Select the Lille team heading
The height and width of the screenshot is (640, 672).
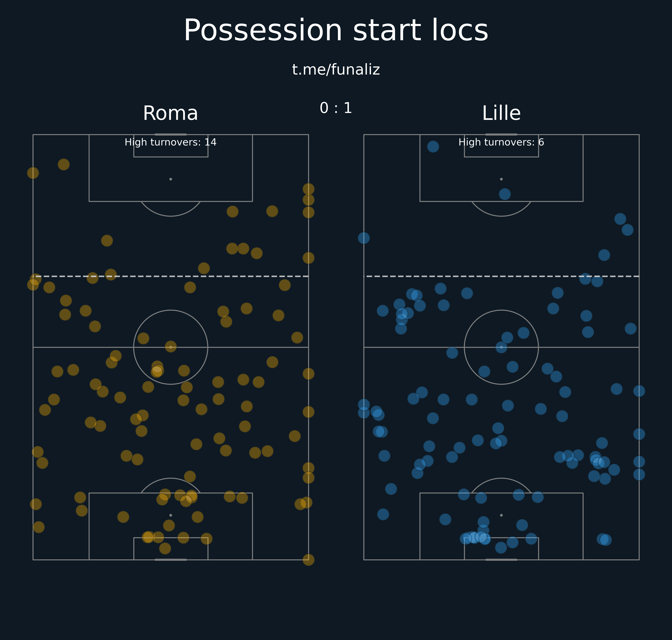501,113
